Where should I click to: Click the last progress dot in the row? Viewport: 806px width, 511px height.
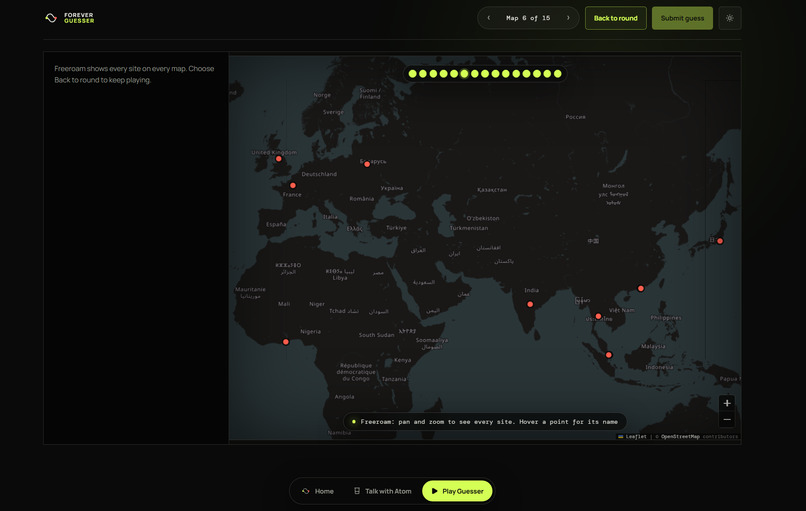pos(558,74)
